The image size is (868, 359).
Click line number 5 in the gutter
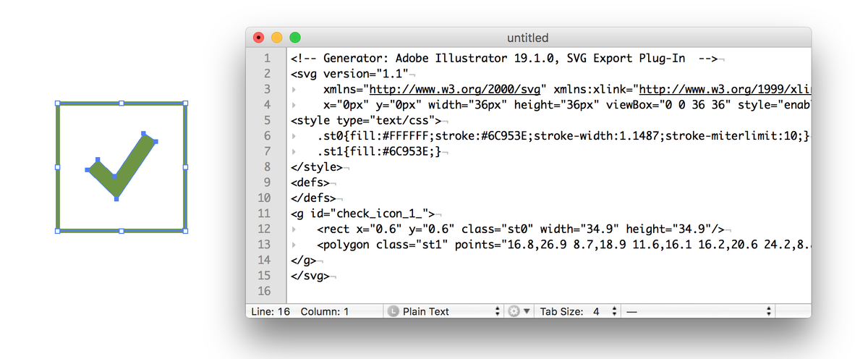tap(267, 120)
